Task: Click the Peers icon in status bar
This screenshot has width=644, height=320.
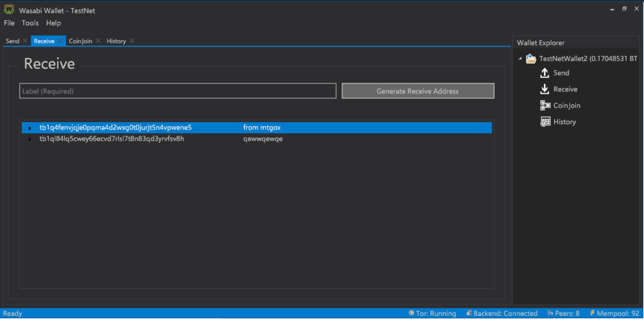Action: (x=550, y=313)
